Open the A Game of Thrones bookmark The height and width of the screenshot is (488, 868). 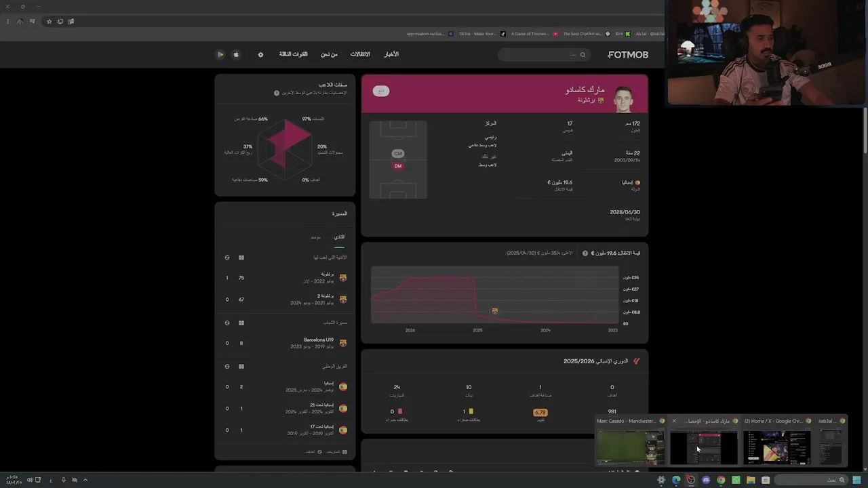(x=535, y=34)
